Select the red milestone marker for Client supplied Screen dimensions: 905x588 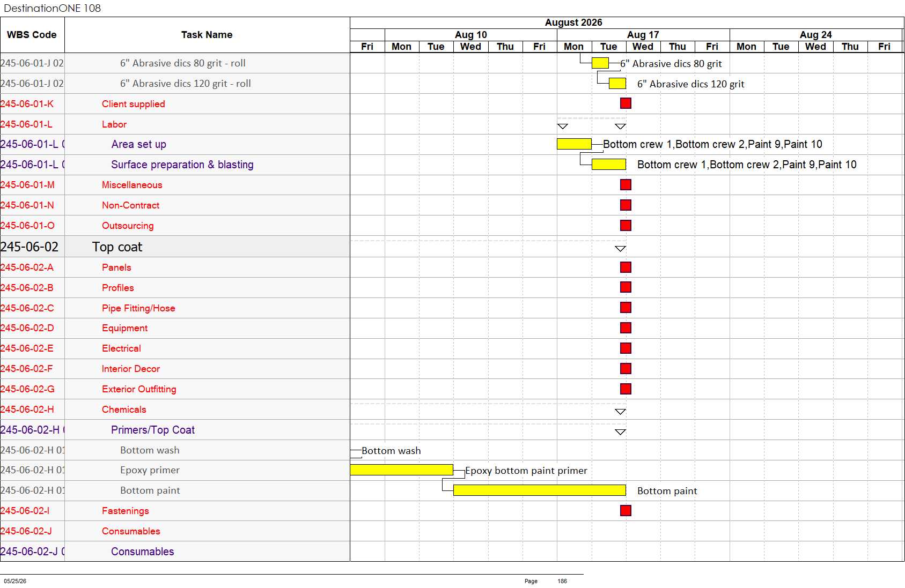[x=626, y=103]
